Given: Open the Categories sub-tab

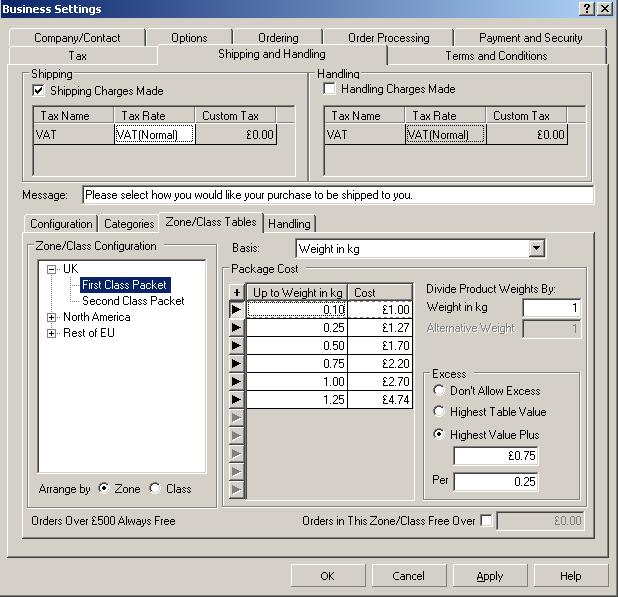Looking at the screenshot, I should 129,224.
